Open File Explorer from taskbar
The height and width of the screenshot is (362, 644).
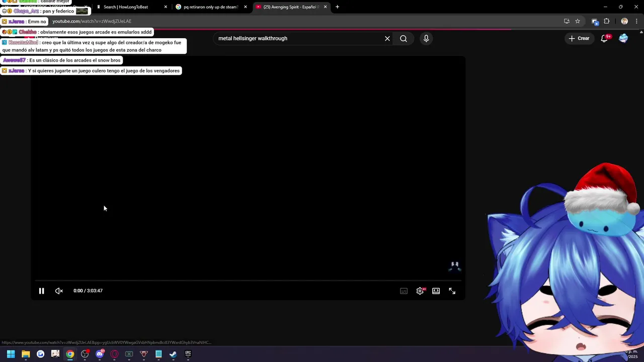pos(26,354)
